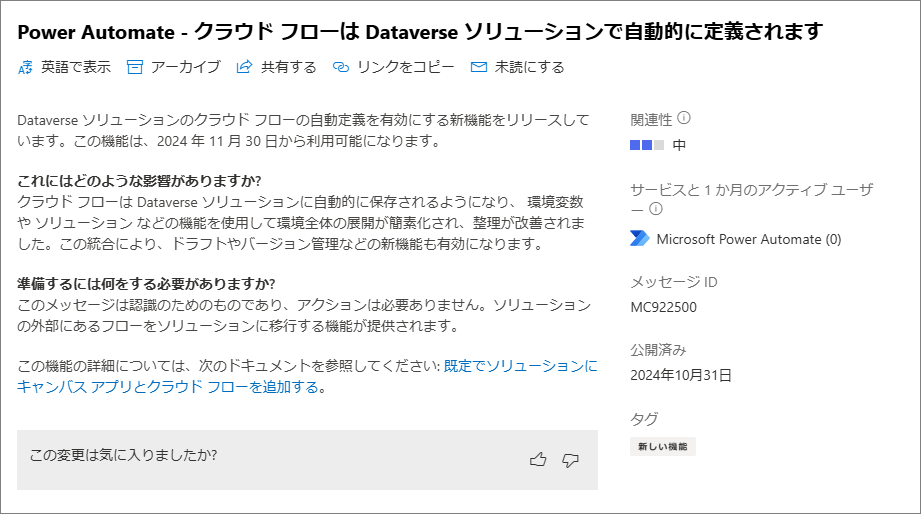The image size is (921, 514).
Task: Select Microsoft Power Automate (0) text
Action: point(748,239)
